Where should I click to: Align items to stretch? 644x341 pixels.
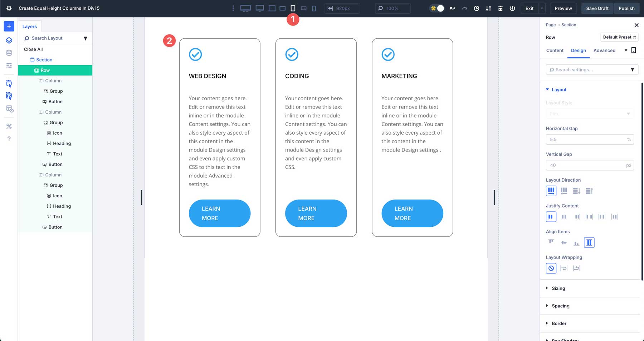[x=589, y=242]
